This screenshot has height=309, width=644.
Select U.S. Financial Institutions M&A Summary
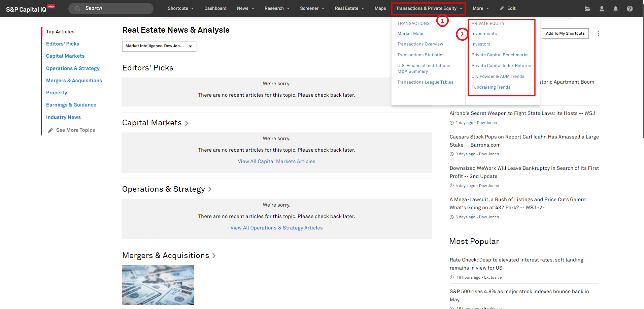coord(423,68)
